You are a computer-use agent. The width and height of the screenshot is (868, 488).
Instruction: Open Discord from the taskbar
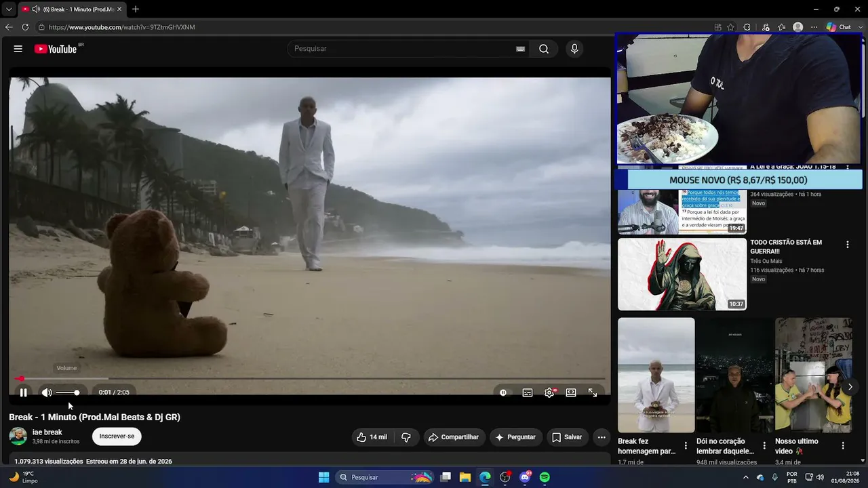click(x=525, y=477)
